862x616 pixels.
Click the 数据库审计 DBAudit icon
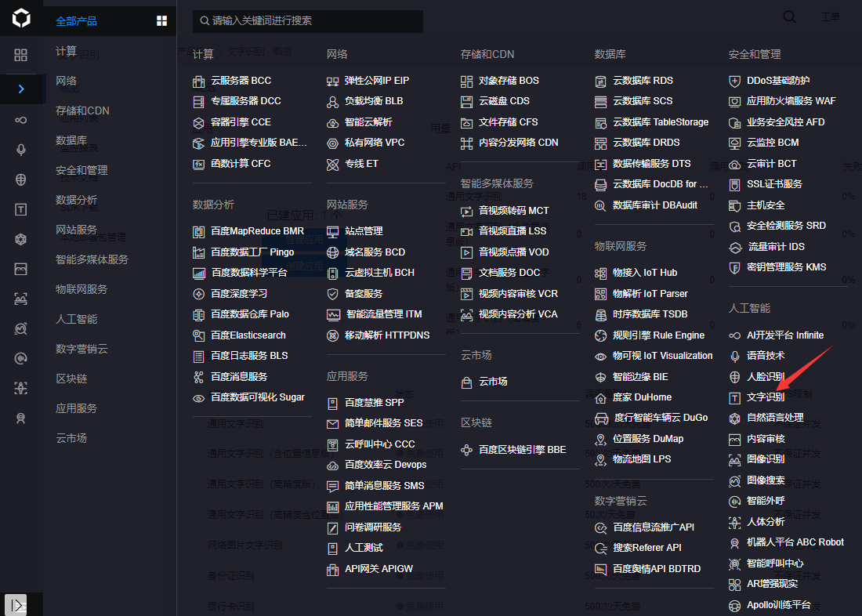tap(601, 205)
